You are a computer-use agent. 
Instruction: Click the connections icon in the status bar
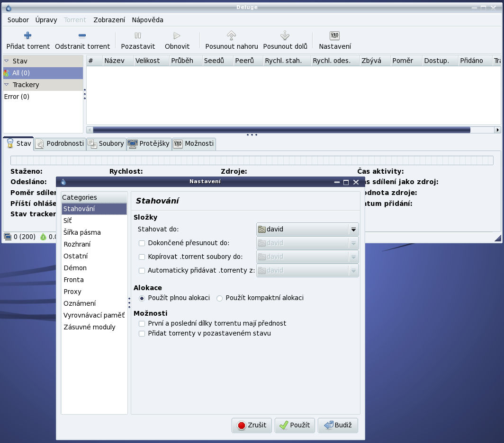coord(8,237)
